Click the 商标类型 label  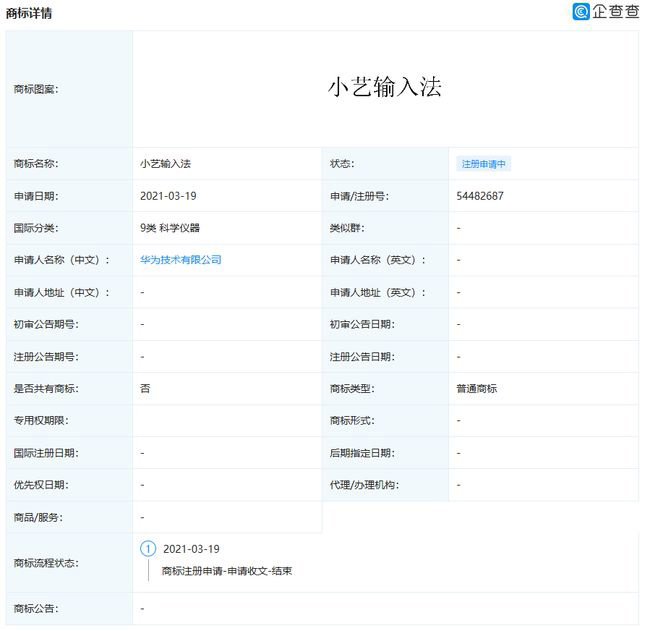pos(352,388)
